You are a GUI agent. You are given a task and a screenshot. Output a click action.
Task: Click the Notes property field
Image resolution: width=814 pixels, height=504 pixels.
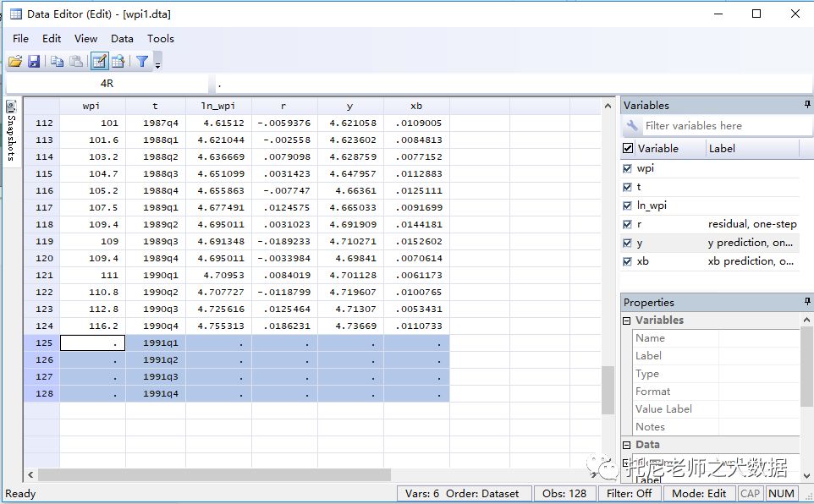click(x=759, y=427)
